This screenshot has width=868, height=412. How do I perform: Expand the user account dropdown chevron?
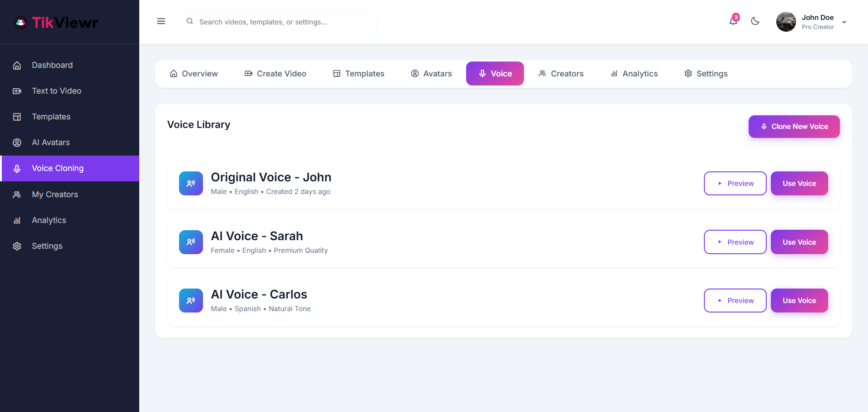pos(844,22)
